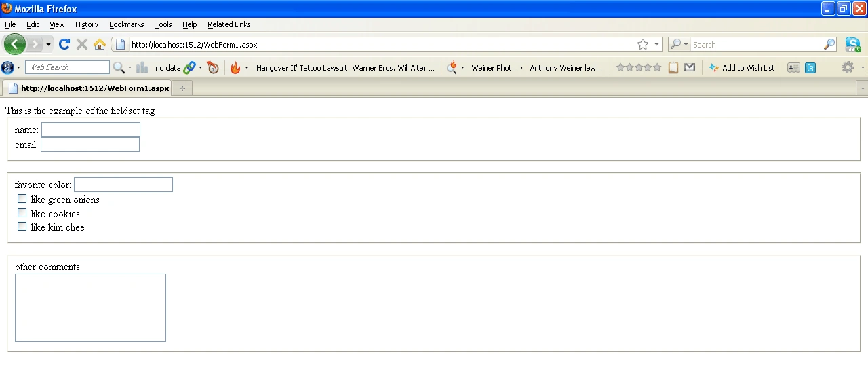Open the list-all-tabs dropdown arrow

(863, 88)
